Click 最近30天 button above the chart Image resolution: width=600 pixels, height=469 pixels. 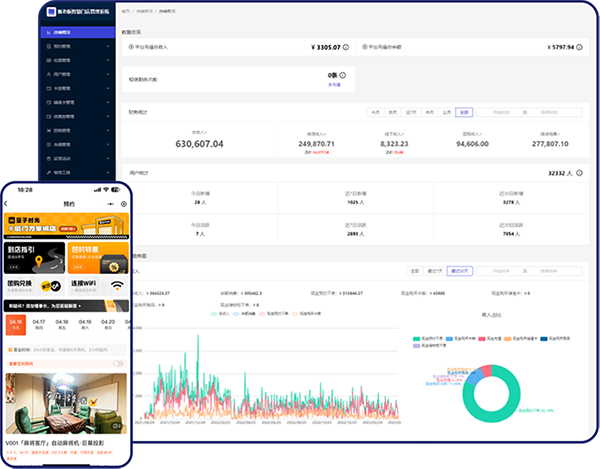pos(460,270)
